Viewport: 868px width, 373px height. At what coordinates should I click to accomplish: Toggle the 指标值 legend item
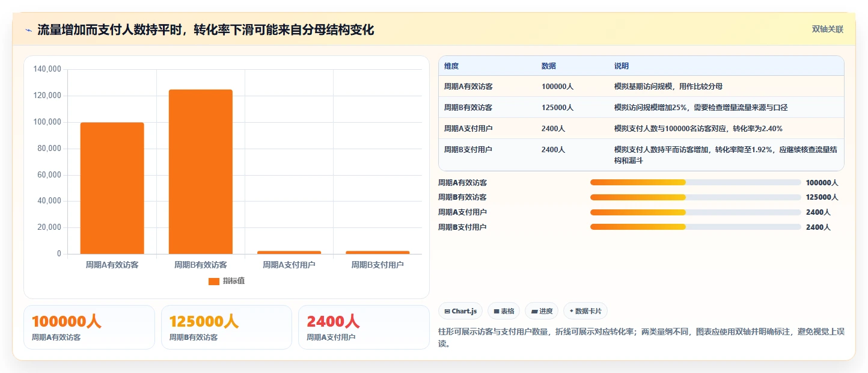(227, 281)
